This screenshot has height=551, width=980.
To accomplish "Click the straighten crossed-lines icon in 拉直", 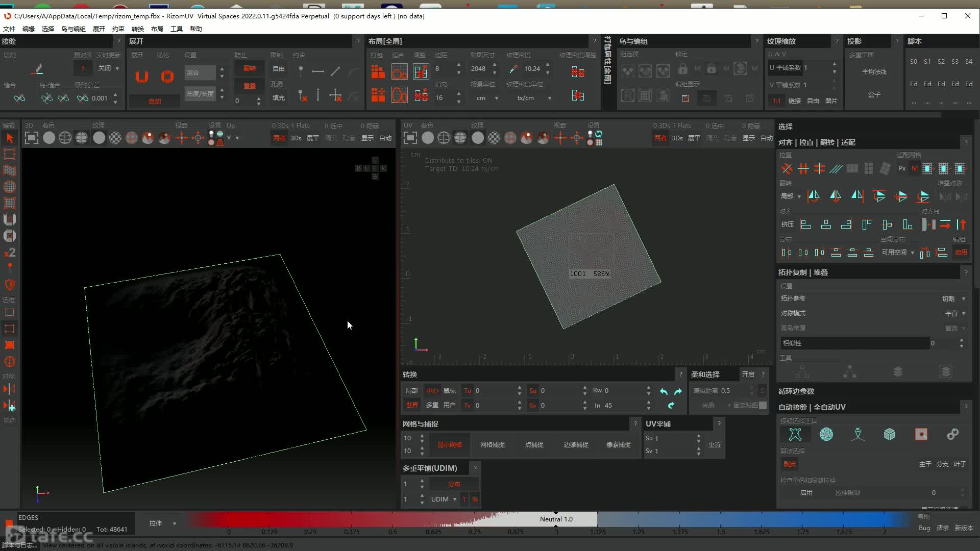I will coord(787,168).
